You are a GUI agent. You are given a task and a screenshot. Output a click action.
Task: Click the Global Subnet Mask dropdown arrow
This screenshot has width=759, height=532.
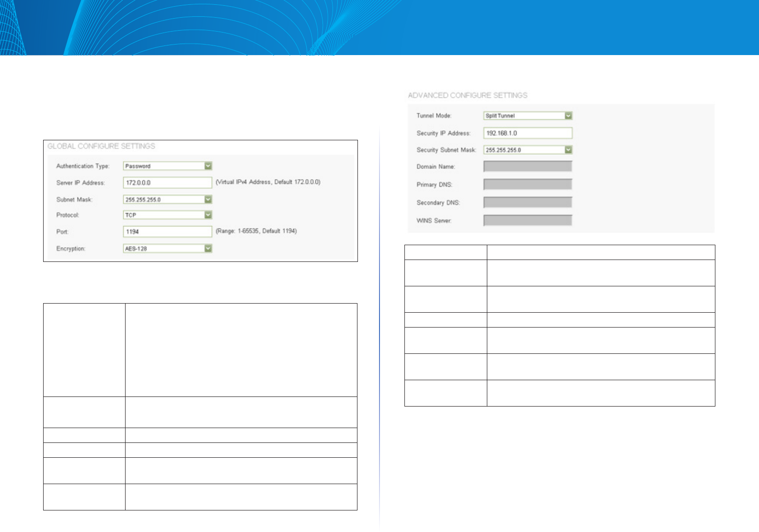tap(208, 199)
